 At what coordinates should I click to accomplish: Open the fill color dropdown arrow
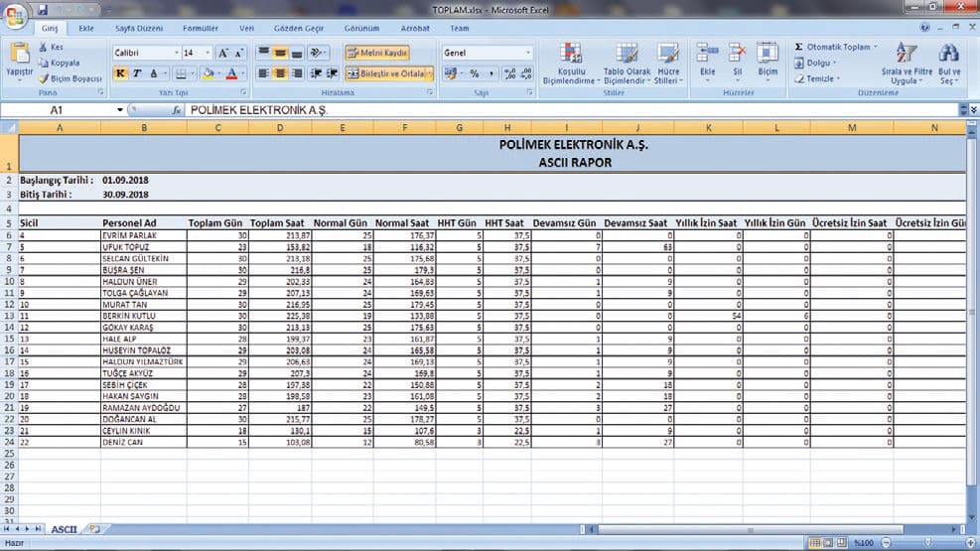click(x=218, y=73)
